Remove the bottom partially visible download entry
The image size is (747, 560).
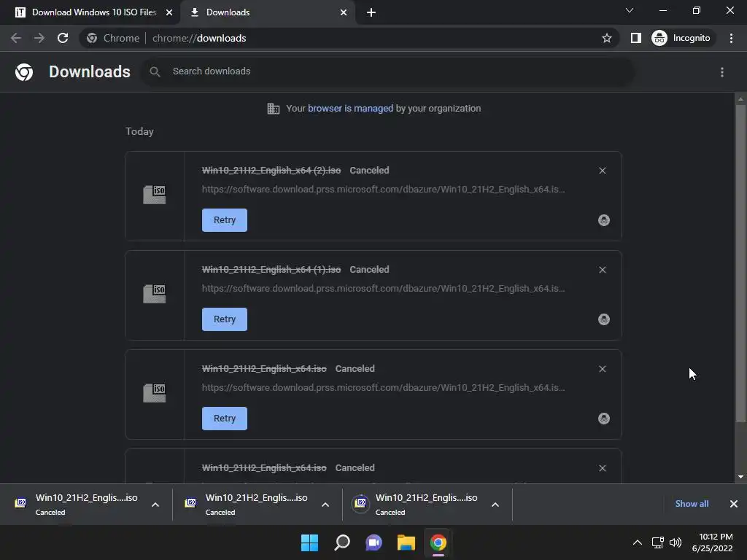(602, 468)
